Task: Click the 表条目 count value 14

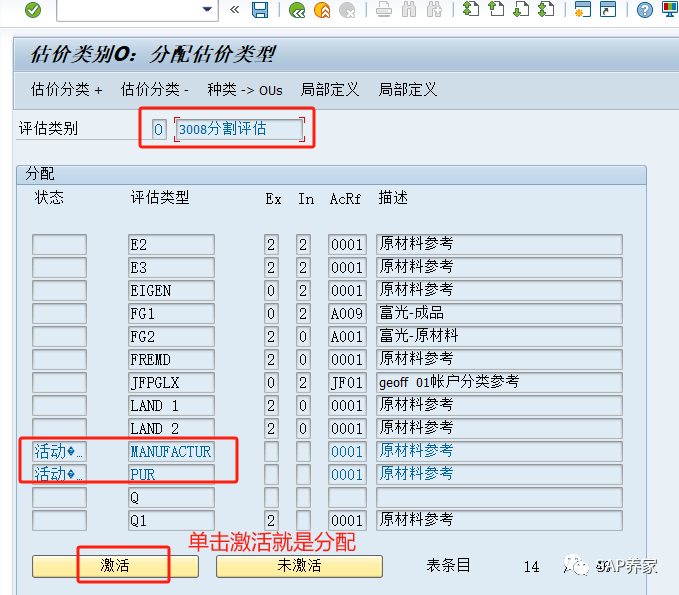Action: point(531,566)
